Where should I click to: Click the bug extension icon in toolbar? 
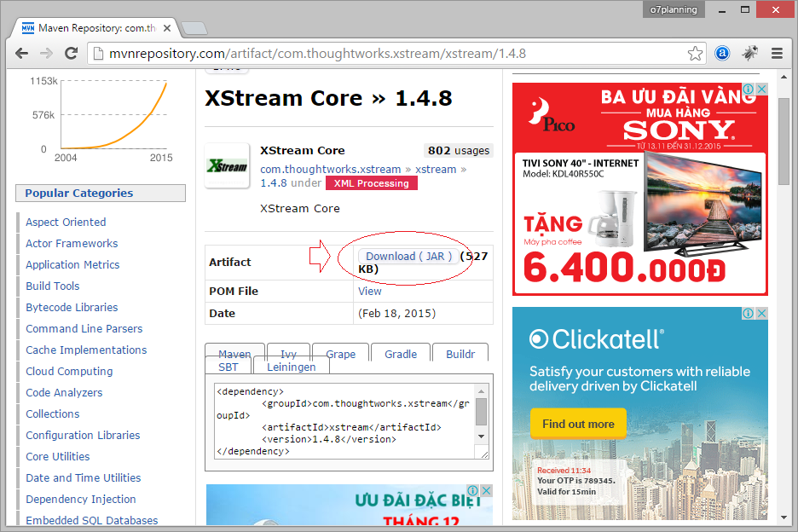749,53
